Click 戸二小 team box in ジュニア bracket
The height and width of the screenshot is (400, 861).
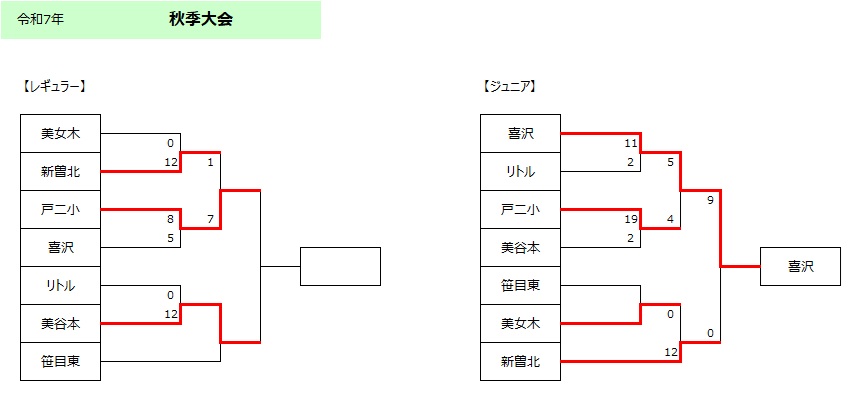pos(520,209)
